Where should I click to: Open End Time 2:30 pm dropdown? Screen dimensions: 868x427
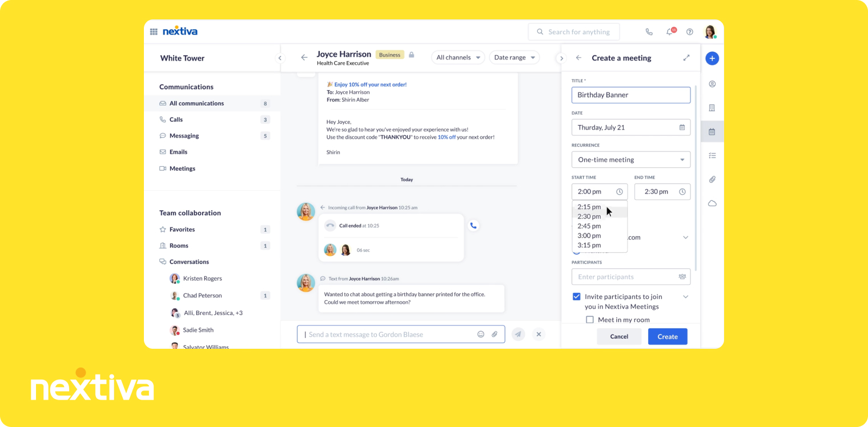tap(662, 192)
